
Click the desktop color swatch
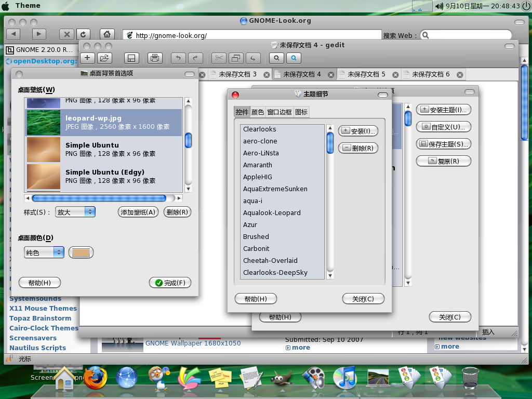coord(81,252)
